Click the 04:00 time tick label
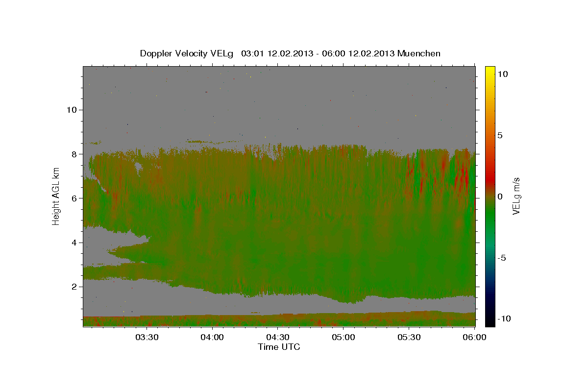The height and width of the screenshot is (392, 588). pos(212,338)
